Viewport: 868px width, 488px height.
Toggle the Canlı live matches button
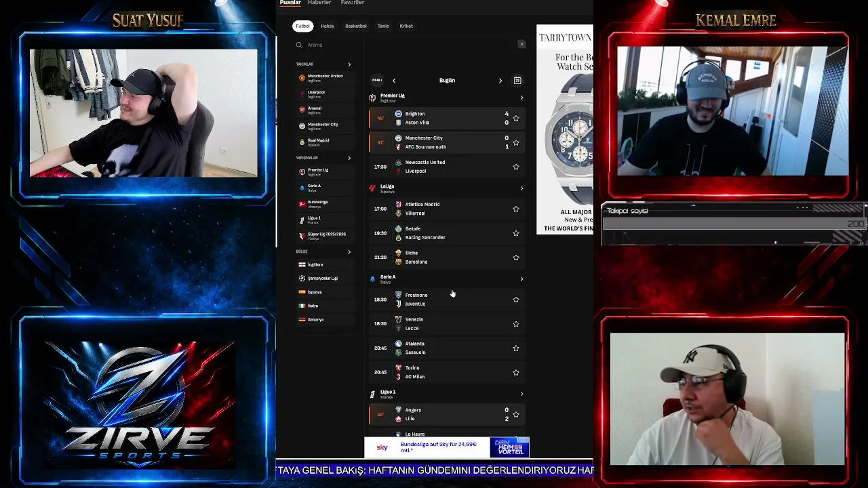[377, 81]
